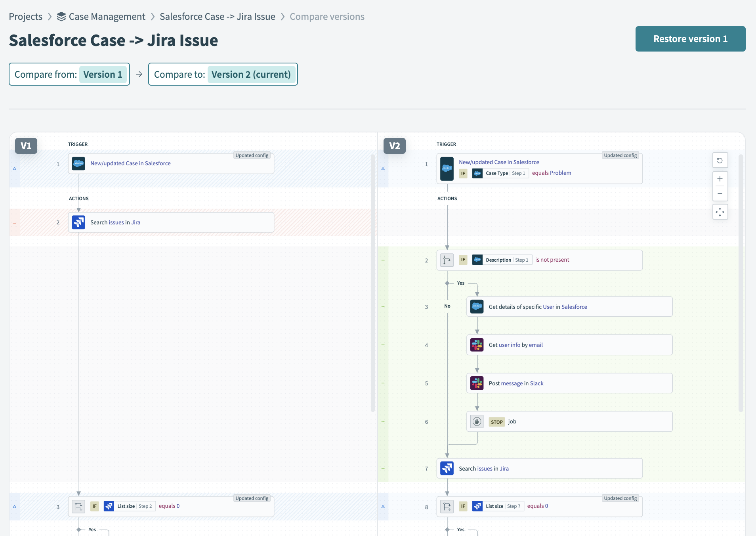This screenshot has width=756, height=536.
Task: Expand the changed V1 trigger step triangle marker
Action: click(15, 168)
